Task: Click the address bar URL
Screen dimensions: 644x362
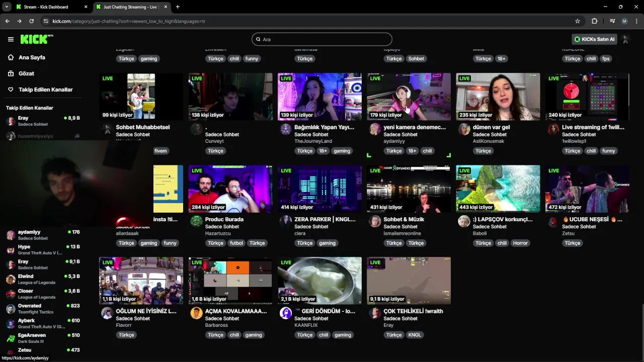Action: (128, 21)
